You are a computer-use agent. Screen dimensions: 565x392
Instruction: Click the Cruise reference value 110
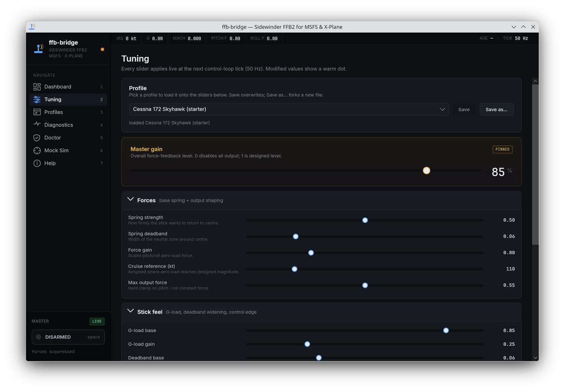pos(511,269)
